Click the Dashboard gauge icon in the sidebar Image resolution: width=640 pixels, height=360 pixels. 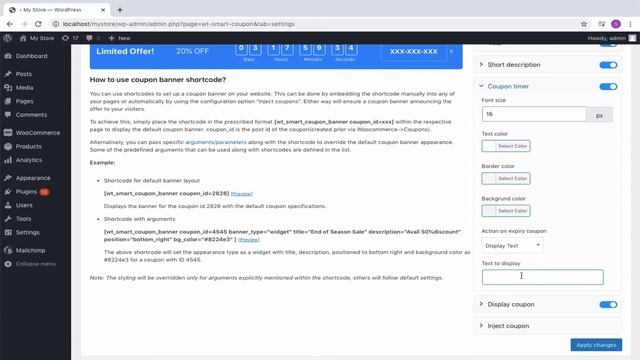coord(8,56)
